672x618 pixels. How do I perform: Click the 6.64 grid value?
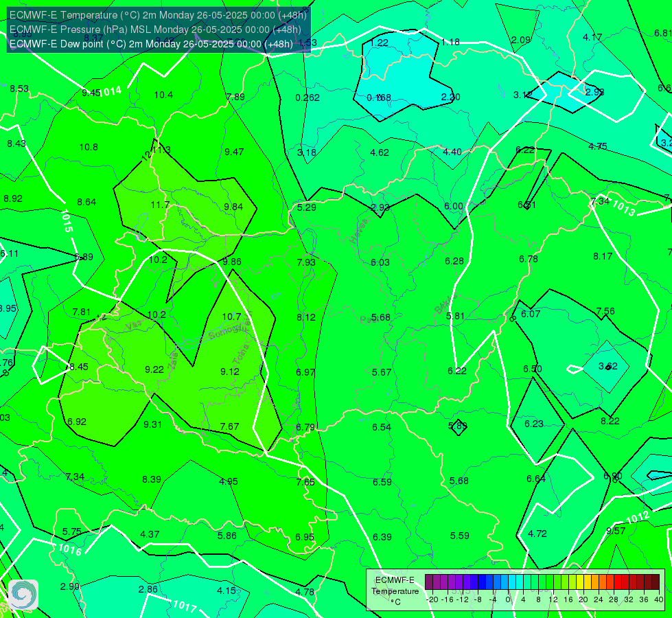click(x=535, y=479)
